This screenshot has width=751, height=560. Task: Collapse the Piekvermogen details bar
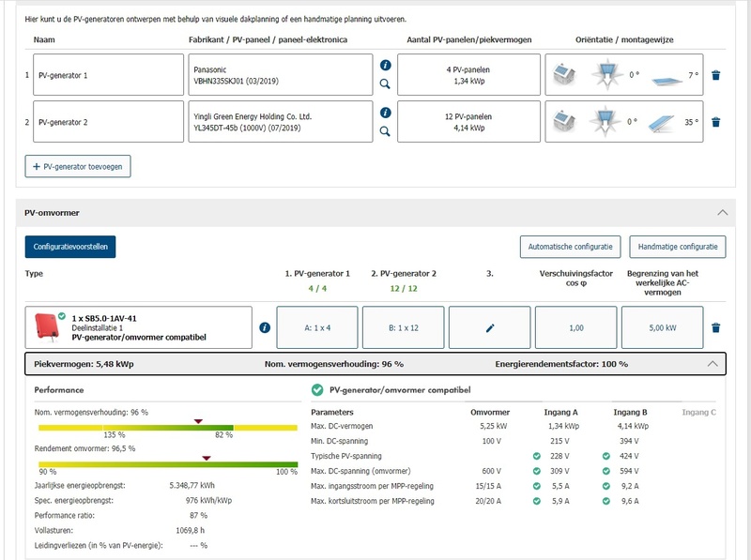713,364
